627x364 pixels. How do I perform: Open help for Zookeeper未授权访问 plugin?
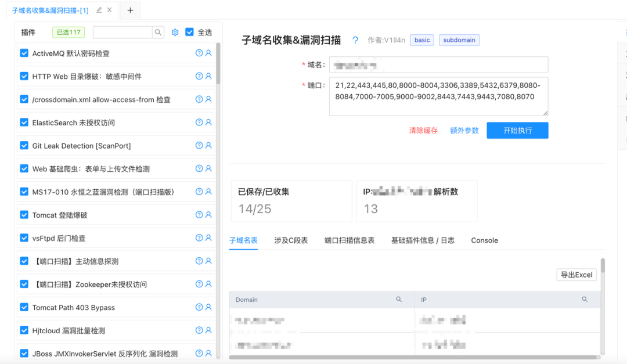(x=199, y=284)
